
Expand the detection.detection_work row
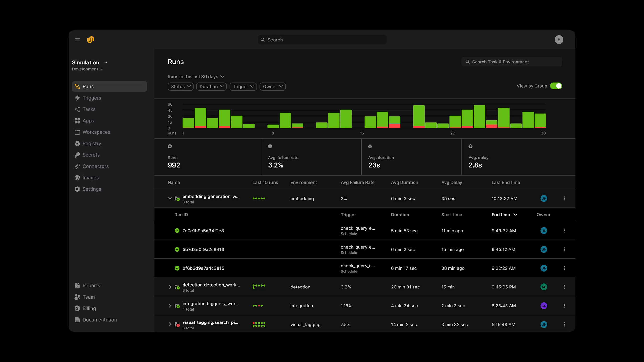pyautogui.click(x=170, y=287)
